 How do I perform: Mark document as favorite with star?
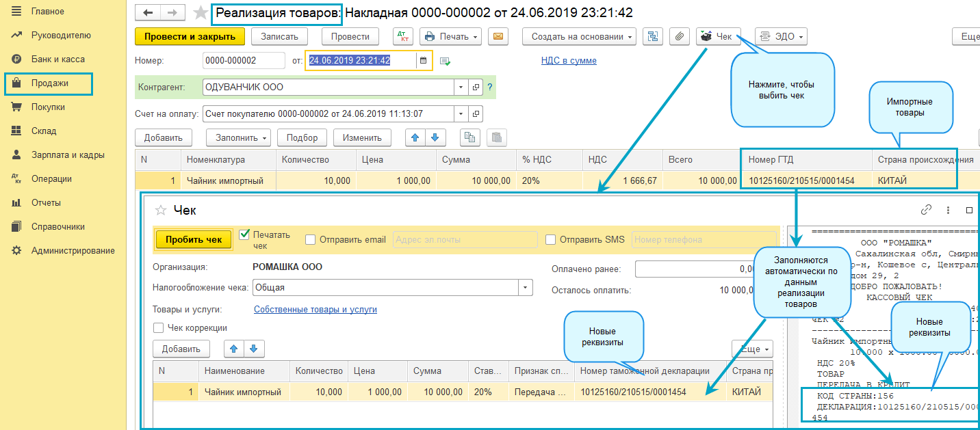pyautogui.click(x=201, y=13)
